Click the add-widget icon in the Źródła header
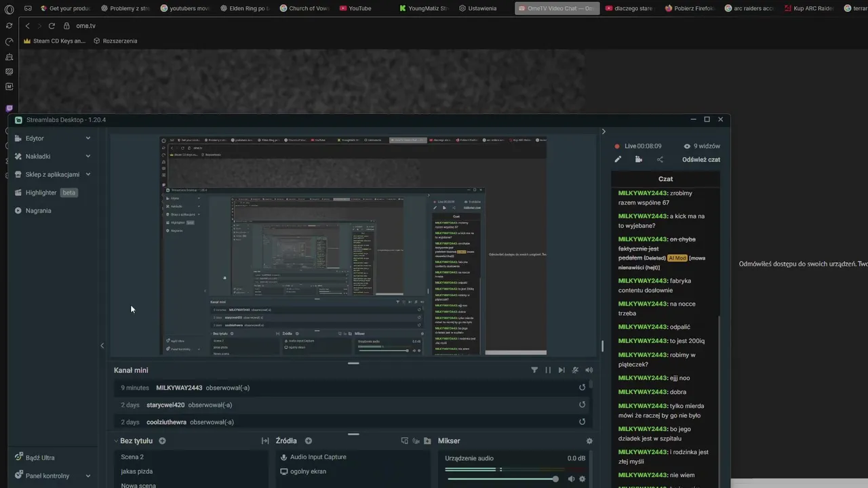This screenshot has width=868, height=488. [x=405, y=441]
